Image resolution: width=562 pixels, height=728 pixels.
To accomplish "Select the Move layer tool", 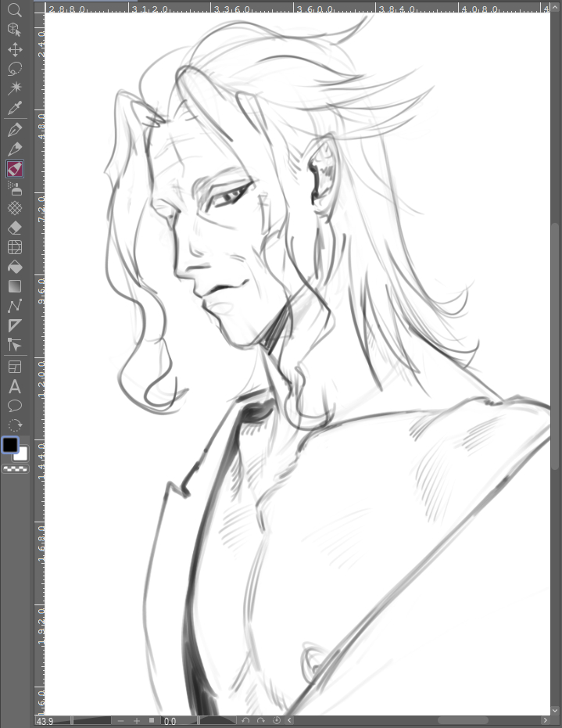I will click(x=14, y=49).
